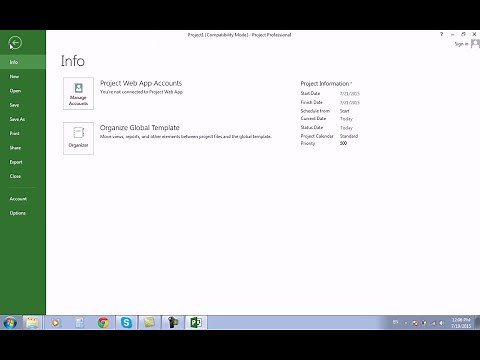480x360 pixels.
Task: Click the user account avatar icon
Action: pyautogui.click(x=475, y=44)
